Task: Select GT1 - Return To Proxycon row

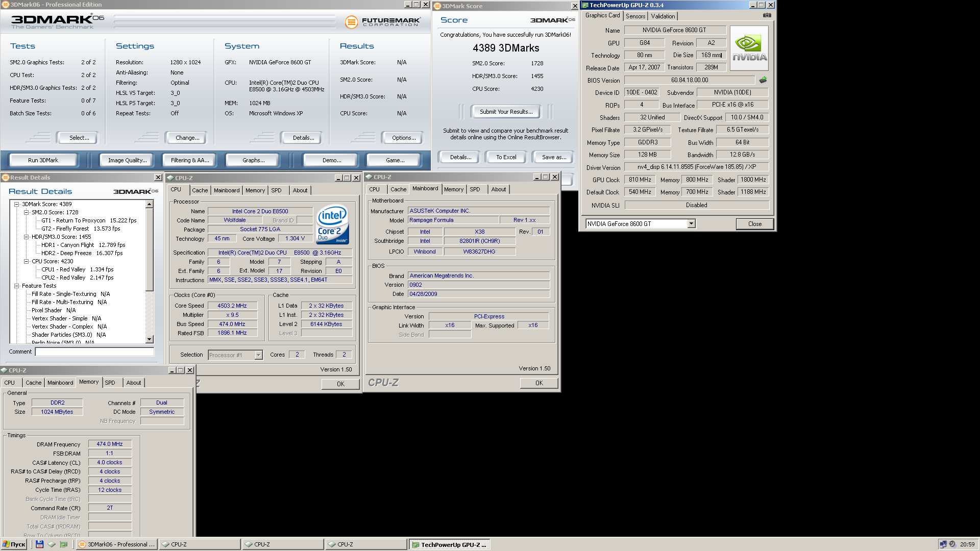Action: point(89,220)
